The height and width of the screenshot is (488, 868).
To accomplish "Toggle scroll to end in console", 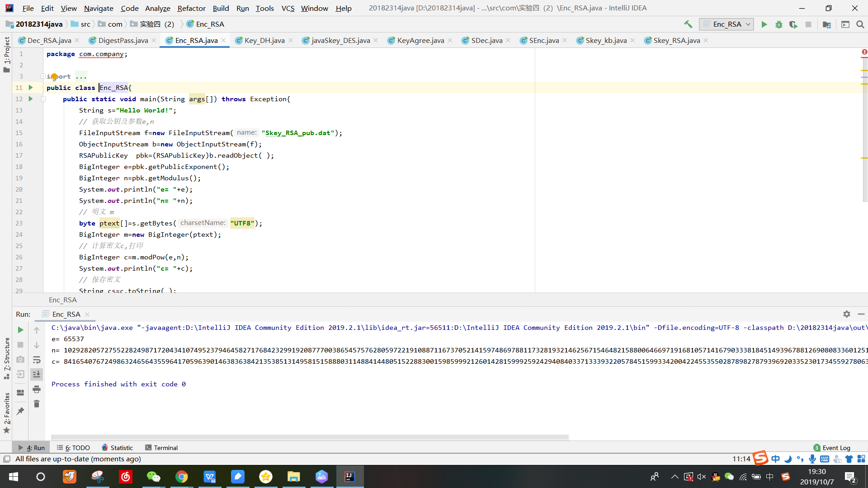I will click(x=37, y=374).
